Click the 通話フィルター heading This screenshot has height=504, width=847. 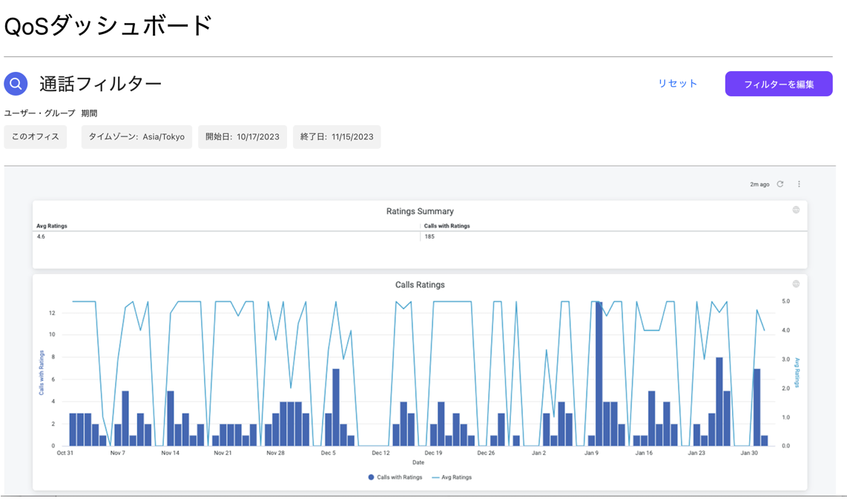pos(100,84)
